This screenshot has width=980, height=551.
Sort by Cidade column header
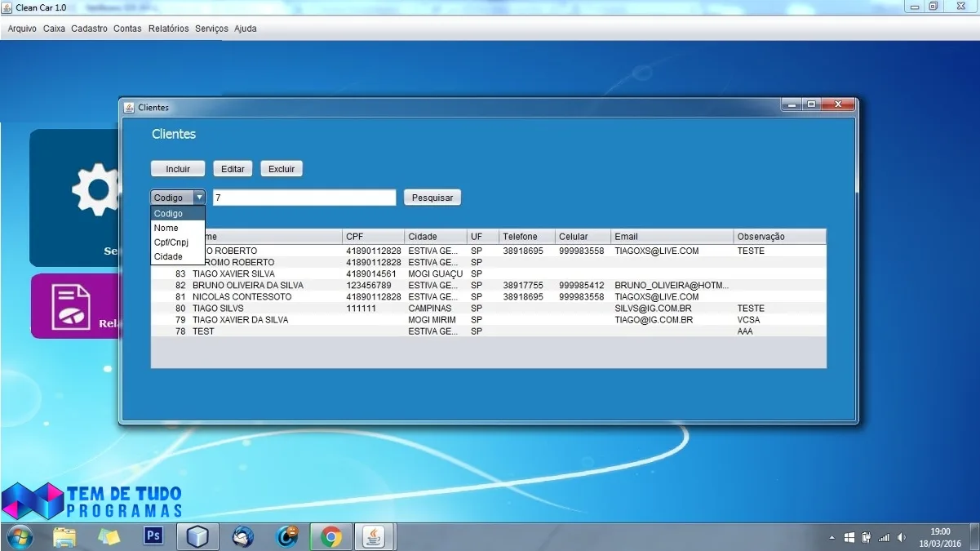(x=436, y=237)
